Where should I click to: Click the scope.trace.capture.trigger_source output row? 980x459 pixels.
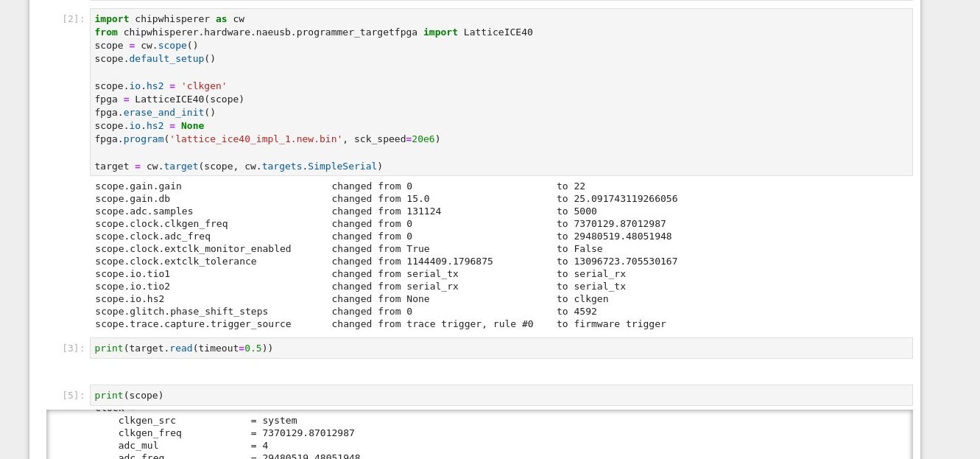click(x=193, y=324)
